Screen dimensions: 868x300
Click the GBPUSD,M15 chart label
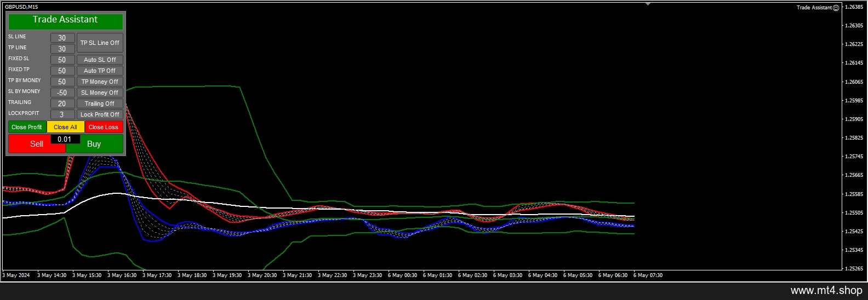(x=21, y=7)
